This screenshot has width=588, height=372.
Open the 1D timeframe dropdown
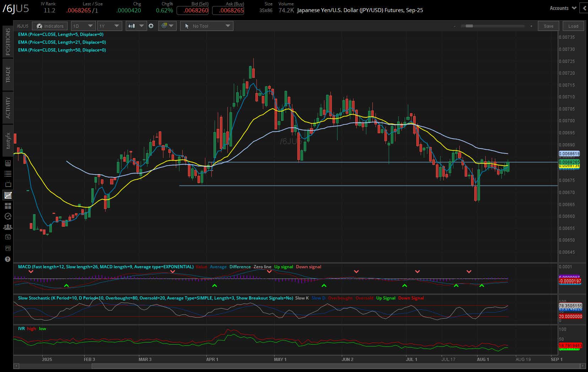[x=82, y=26]
